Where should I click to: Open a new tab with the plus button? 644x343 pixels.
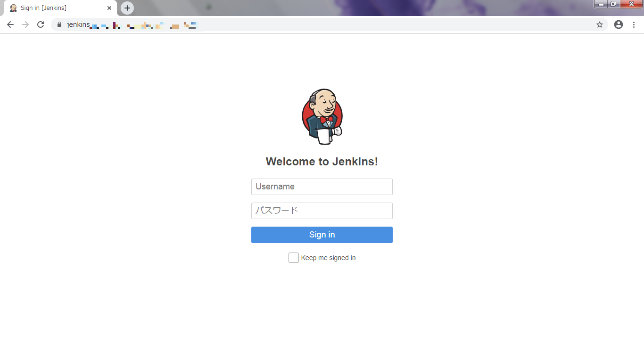click(127, 8)
